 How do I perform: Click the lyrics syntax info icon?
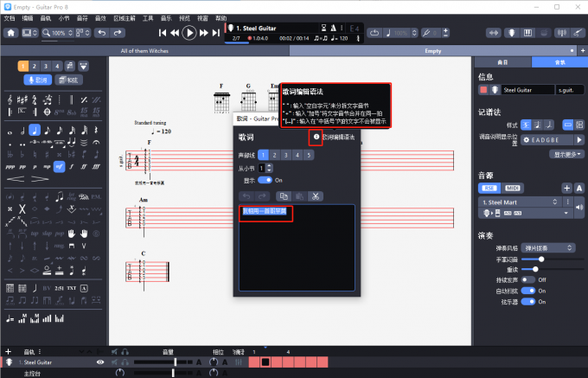click(316, 138)
